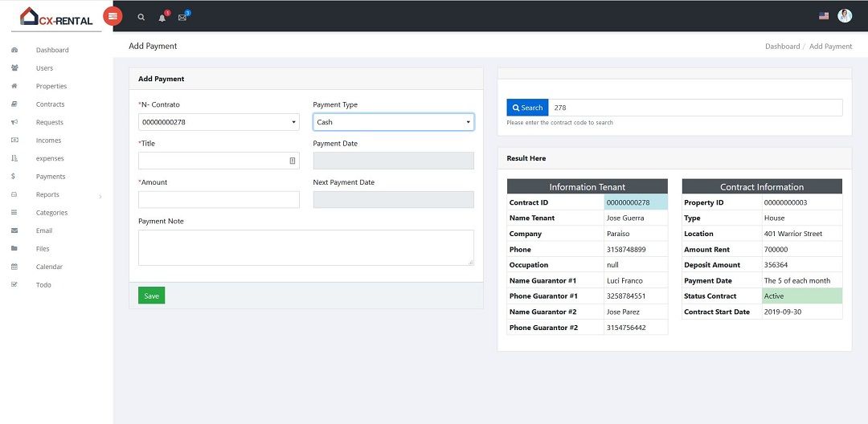The image size is (868, 424).
Task: Open the messages envelope icon
Action: 182,17
